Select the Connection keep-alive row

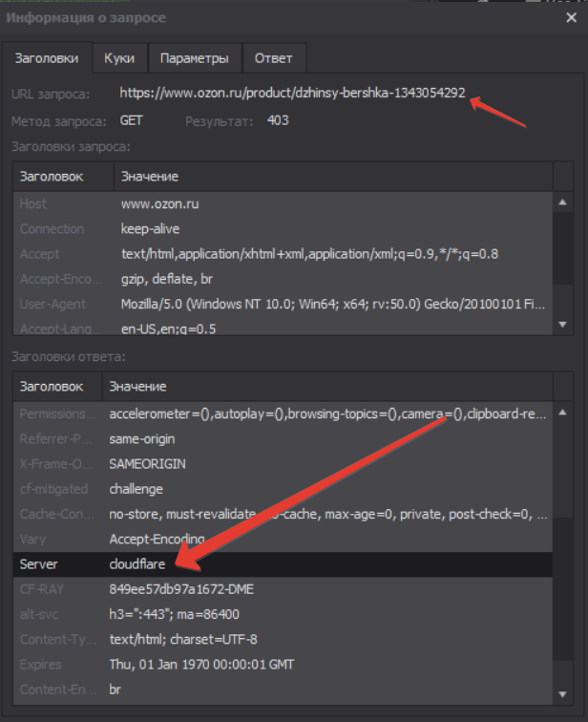point(283,229)
